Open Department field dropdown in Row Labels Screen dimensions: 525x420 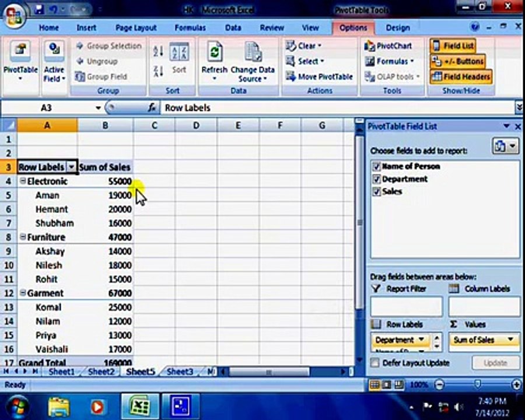click(422, 339)
